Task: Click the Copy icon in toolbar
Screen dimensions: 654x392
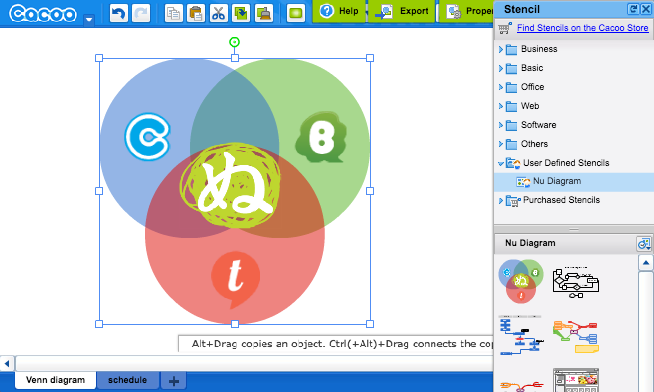Action: (174, 13)
